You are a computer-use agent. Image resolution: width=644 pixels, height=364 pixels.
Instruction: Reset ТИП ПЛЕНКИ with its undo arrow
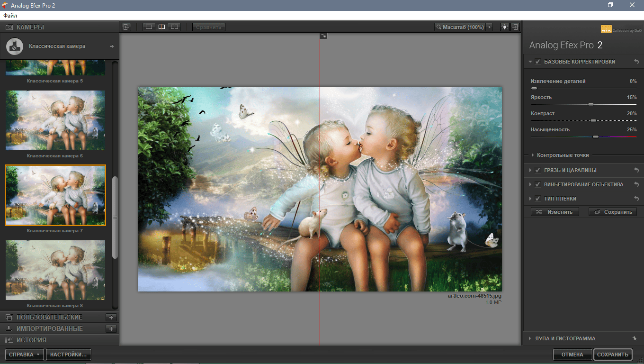[x=636, y=199]
